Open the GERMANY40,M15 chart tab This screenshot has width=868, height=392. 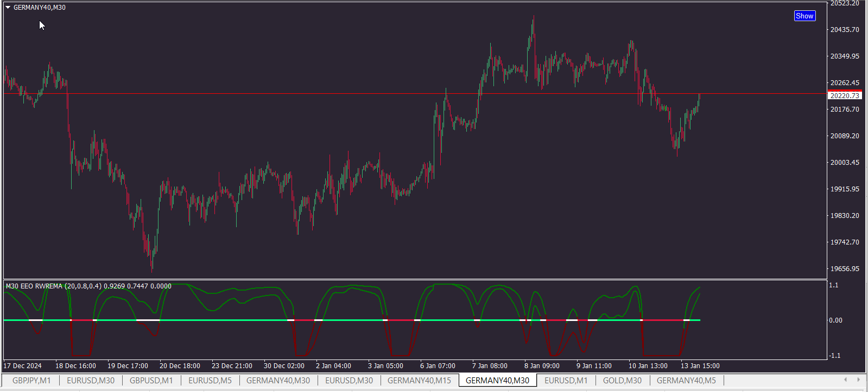419,381
